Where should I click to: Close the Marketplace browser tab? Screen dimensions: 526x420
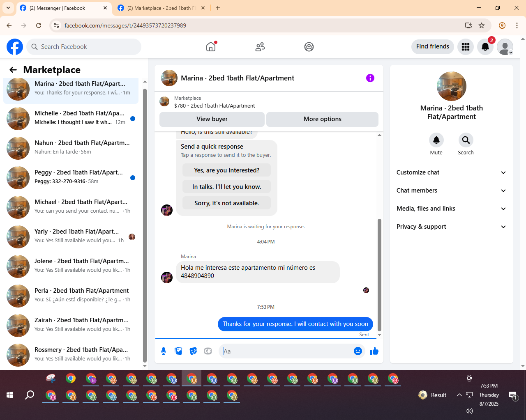[203, 8]
